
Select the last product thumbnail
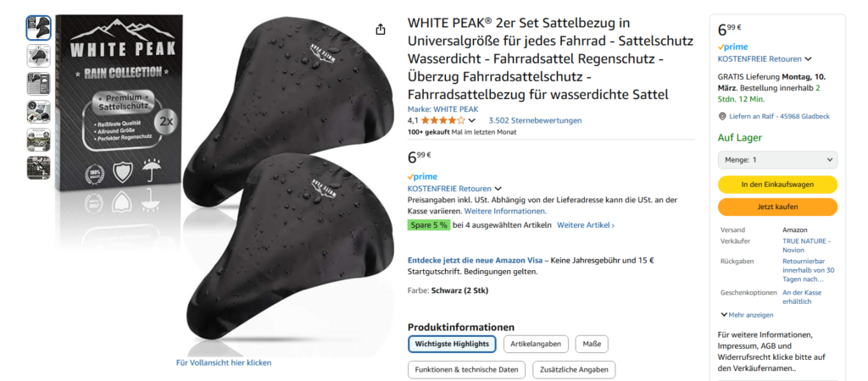coord(38,168)
